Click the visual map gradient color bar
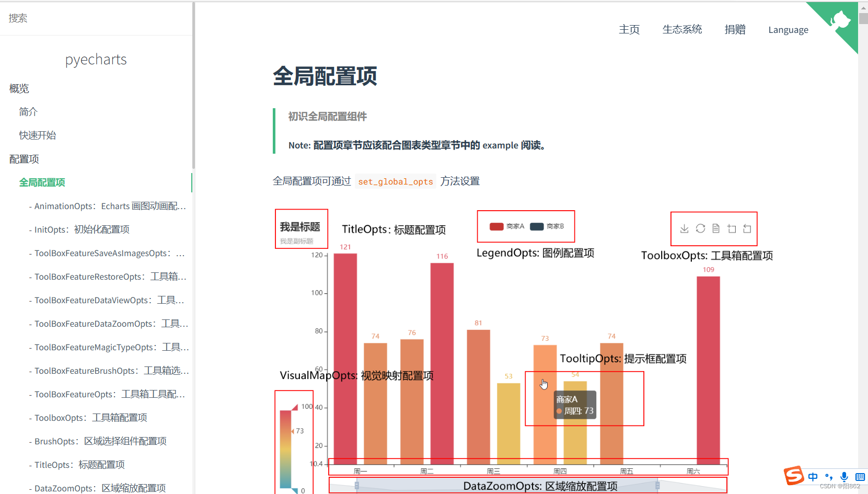This screenshot has height=494, width=868. pos(285,449)
